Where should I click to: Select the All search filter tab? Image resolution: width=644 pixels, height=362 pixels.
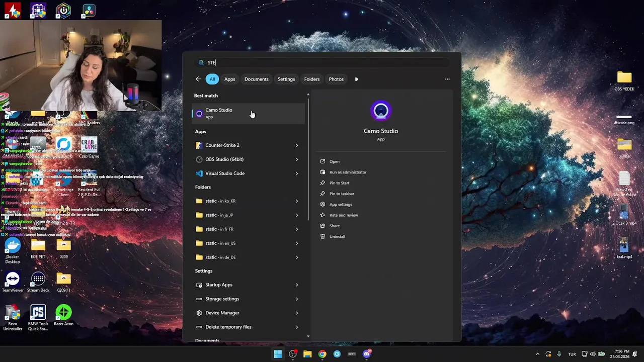[x=212, y=79]
